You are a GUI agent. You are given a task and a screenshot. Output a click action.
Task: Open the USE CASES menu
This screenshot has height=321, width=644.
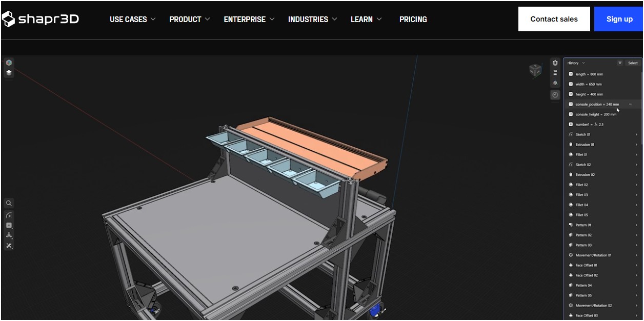132,19
